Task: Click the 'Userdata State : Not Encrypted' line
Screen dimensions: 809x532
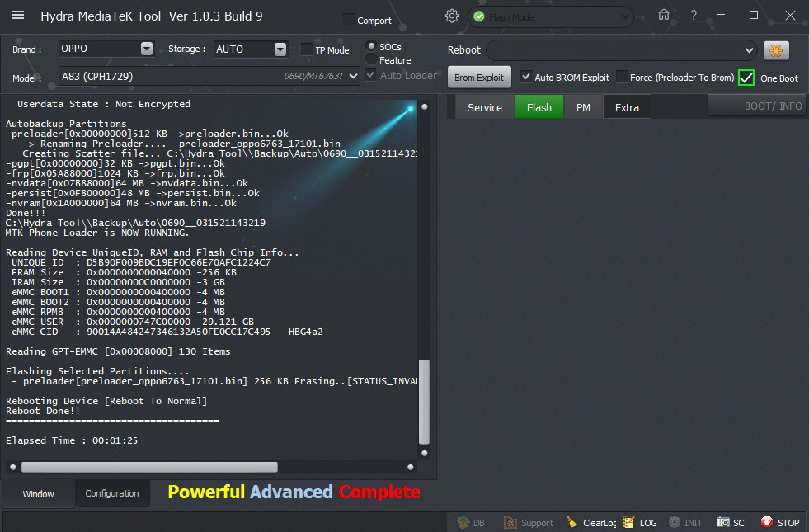Action: point(104,104)
